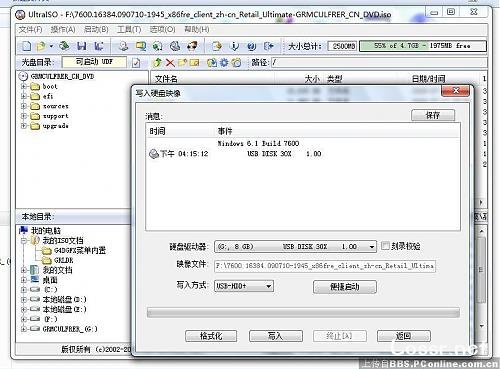Open the 工具(T) menu
This screenshot has height=369, width=500.
click(x=129, y=30)
